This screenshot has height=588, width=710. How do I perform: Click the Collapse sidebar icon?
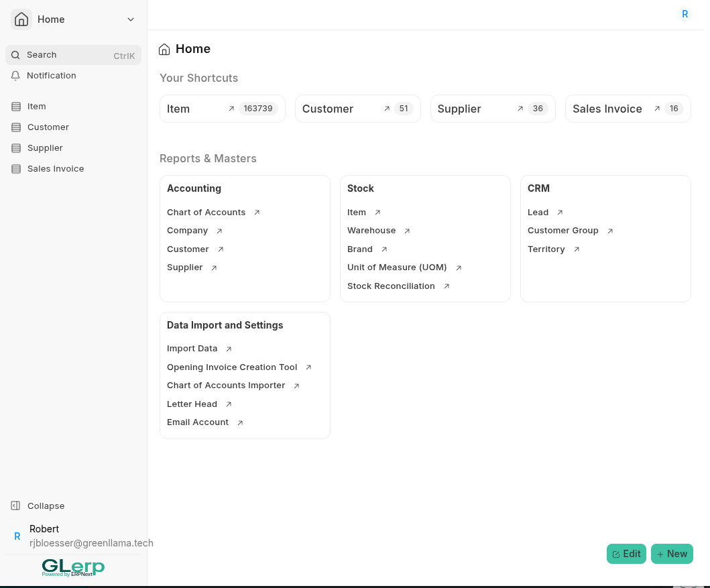pos(15,506)
